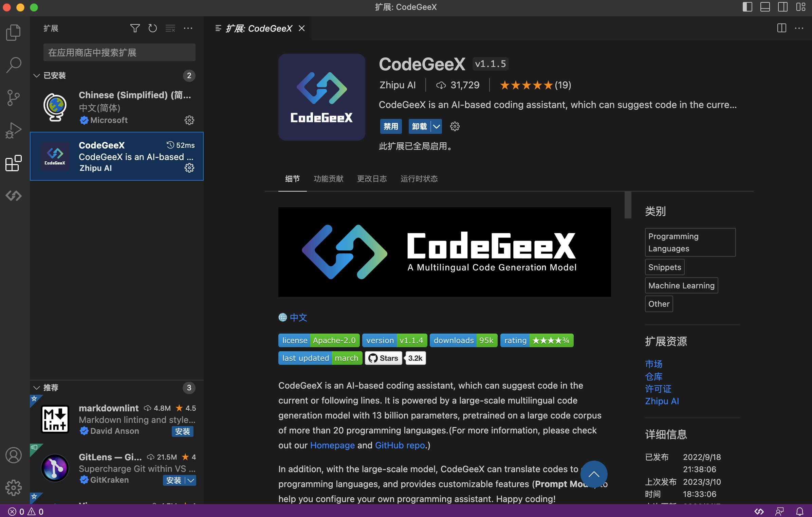Image resolution: width=812 pixels, height=517 pixels.
Task: Open the 卸载 dropdown arrow
Action: click(436, 126)
